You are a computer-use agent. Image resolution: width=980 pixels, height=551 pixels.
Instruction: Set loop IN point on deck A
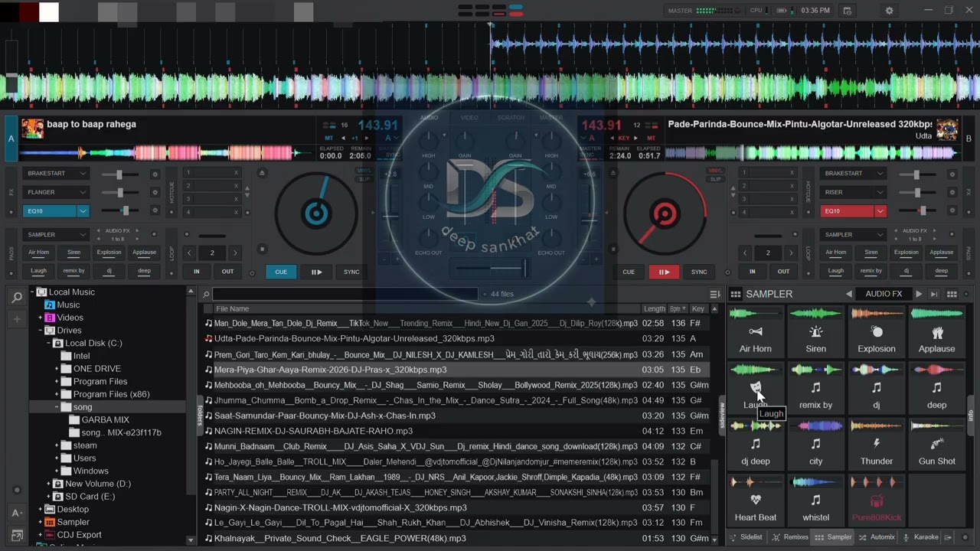[197, 272]
